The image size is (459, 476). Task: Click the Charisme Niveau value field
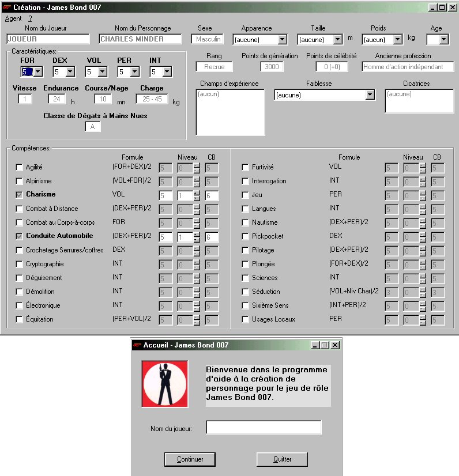click(x=185, y=195)
